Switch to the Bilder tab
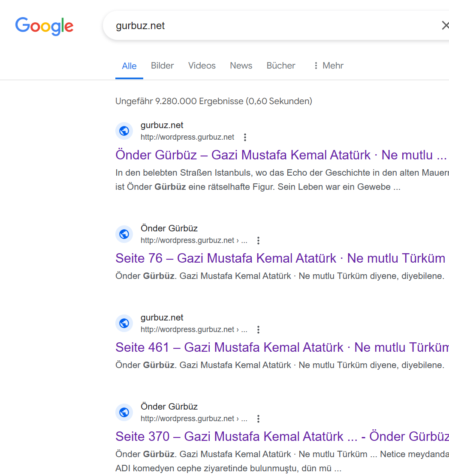Image resolution: width=449 pixels, height=476 pixels. [162, 66]
